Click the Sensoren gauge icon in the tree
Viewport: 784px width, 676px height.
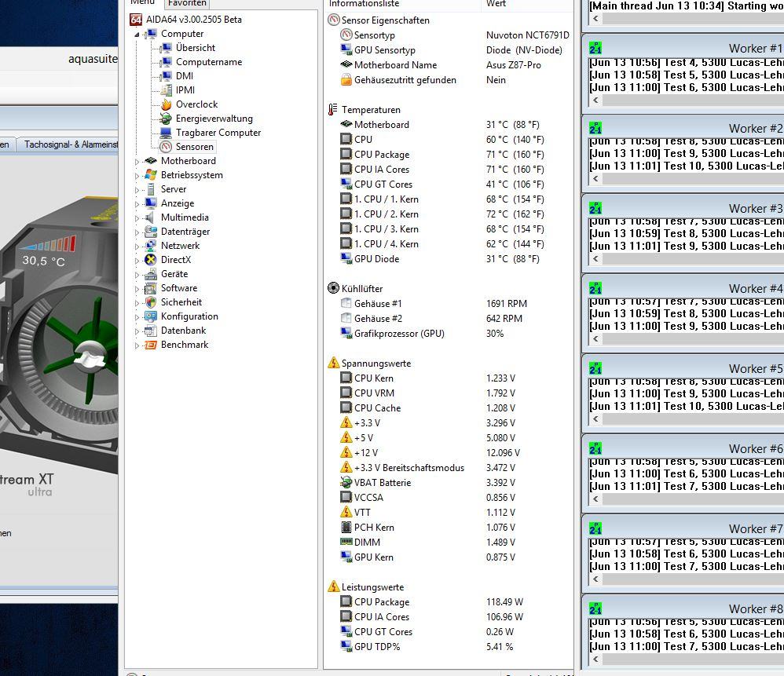coord(166,147)
